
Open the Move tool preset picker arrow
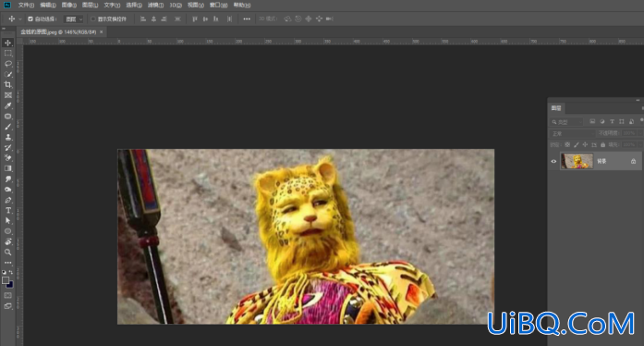(x=19, y=19)
